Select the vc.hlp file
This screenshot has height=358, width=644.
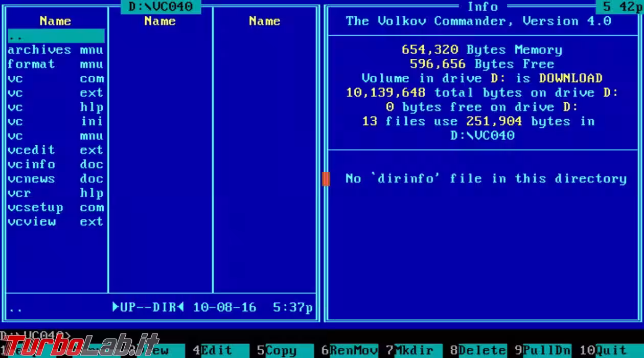pos(56,107)
